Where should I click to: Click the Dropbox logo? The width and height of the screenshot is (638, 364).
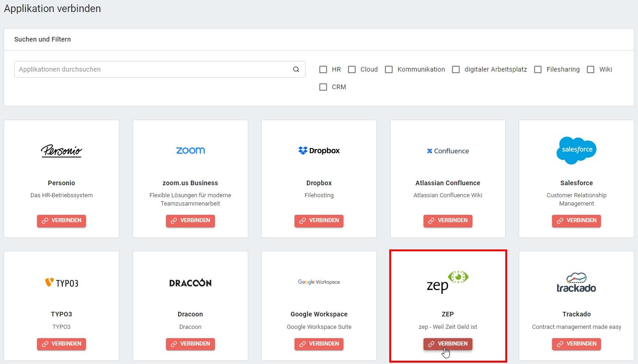coord(319,151)
